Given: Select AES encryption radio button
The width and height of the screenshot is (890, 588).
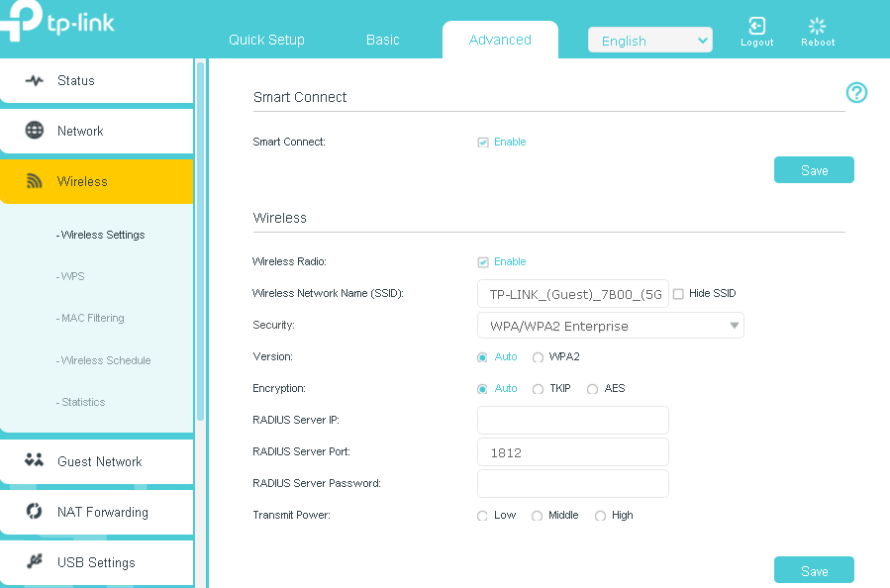Looking at the screenshot, I should tap(593, 389).
